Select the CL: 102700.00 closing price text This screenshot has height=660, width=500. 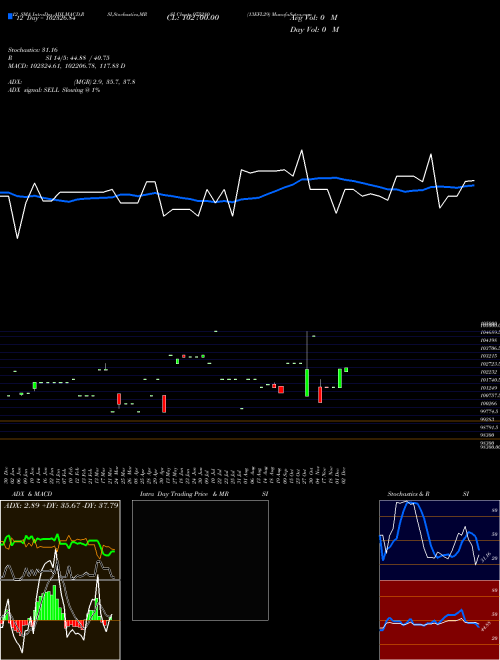click(x=193, y=18)
